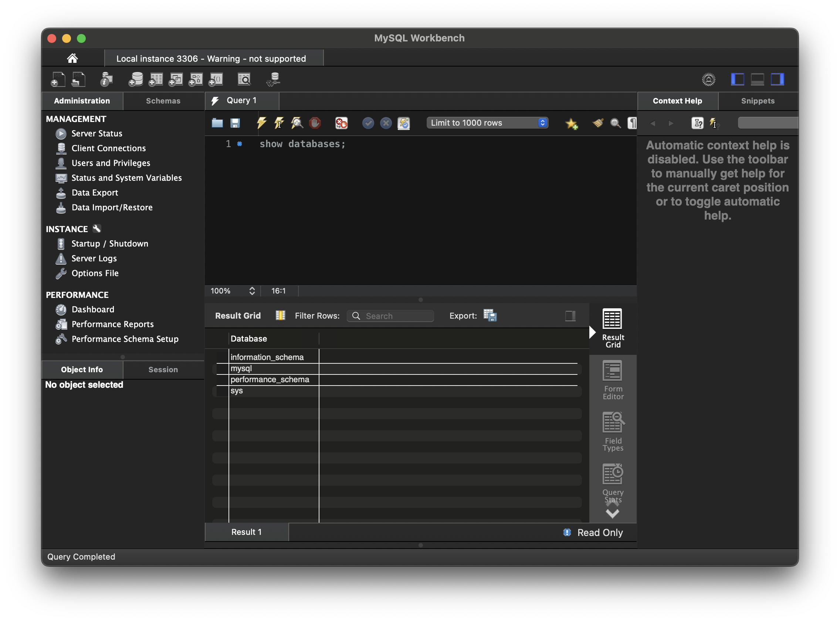Expand more result views with the down chevron
Screen dimensions: 840x621
coord(613,514)
